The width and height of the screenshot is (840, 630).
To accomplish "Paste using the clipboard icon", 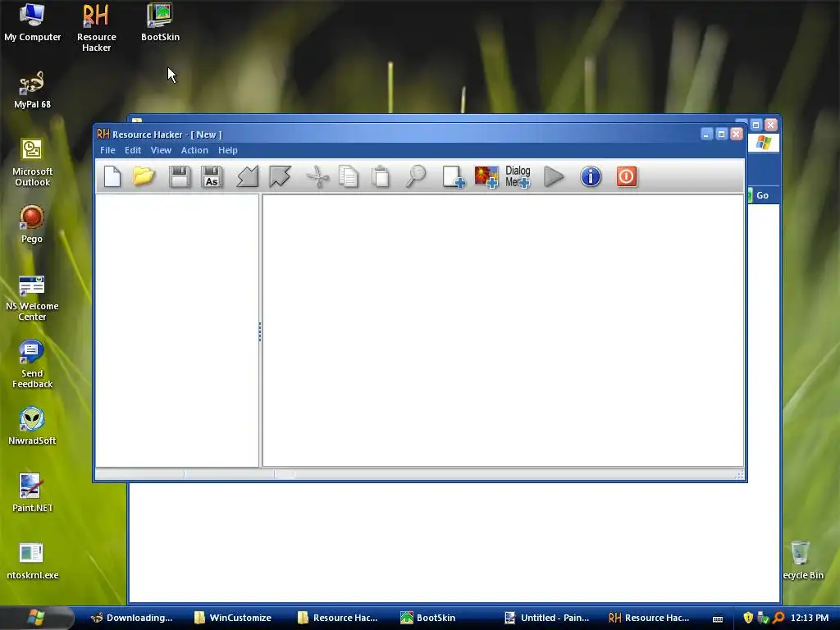I will click(381, 176).
